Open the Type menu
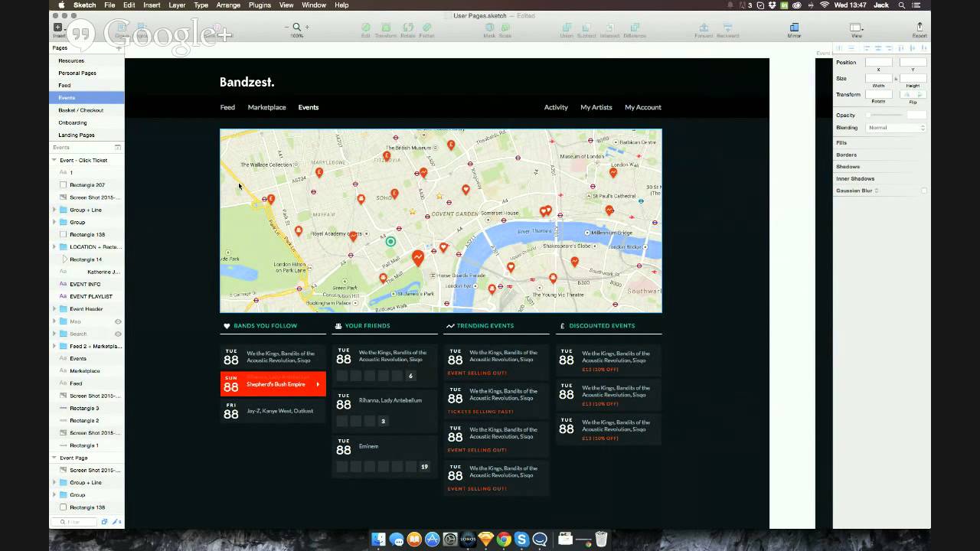 pos(201,5)
